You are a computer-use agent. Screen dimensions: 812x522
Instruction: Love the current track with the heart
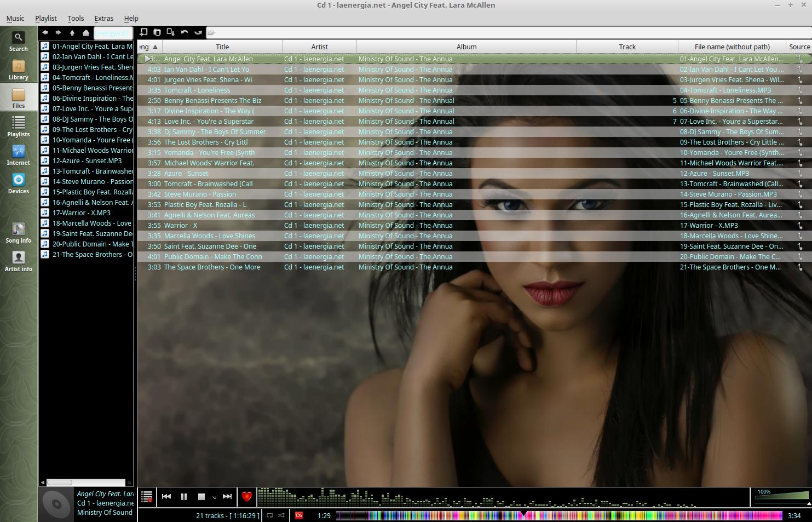[247, 497]
